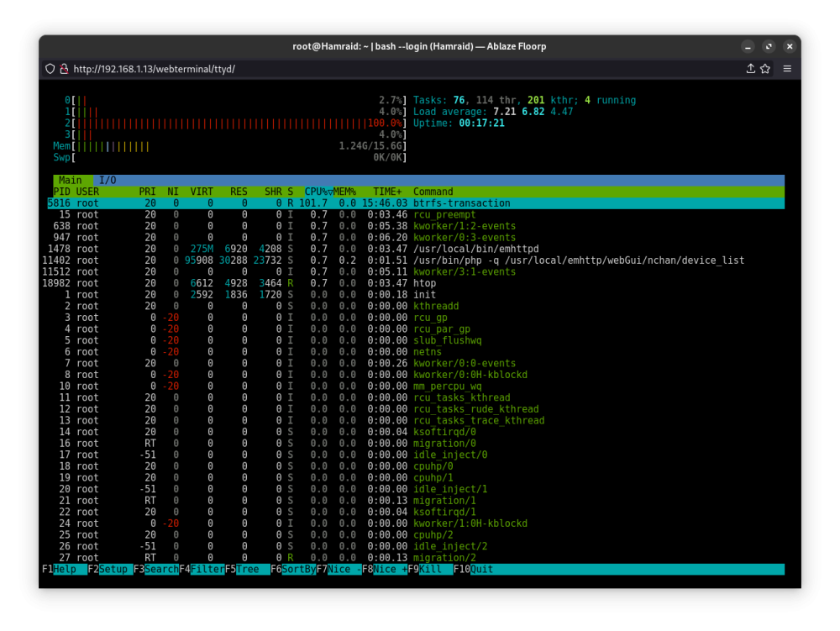This screenshot has height=631, width=840.
Task: Click the share page icon
Action: (x=750, y=69)
